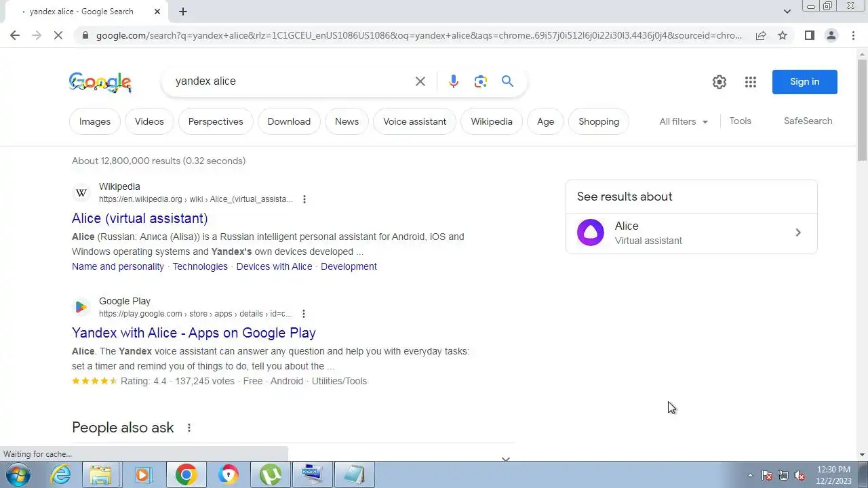Viewport: 868px width, 488px height.
Task: Click the Google doodle logo
Action: click(x=100, y=82)
